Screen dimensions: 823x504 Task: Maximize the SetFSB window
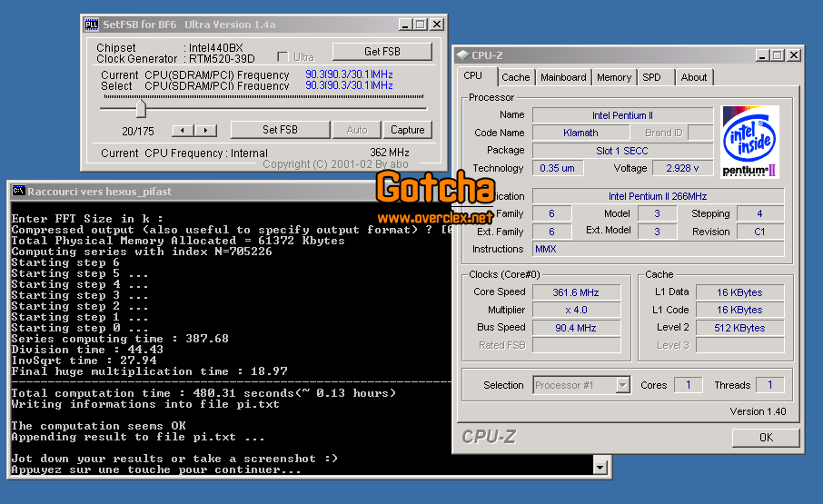point(420,25)
